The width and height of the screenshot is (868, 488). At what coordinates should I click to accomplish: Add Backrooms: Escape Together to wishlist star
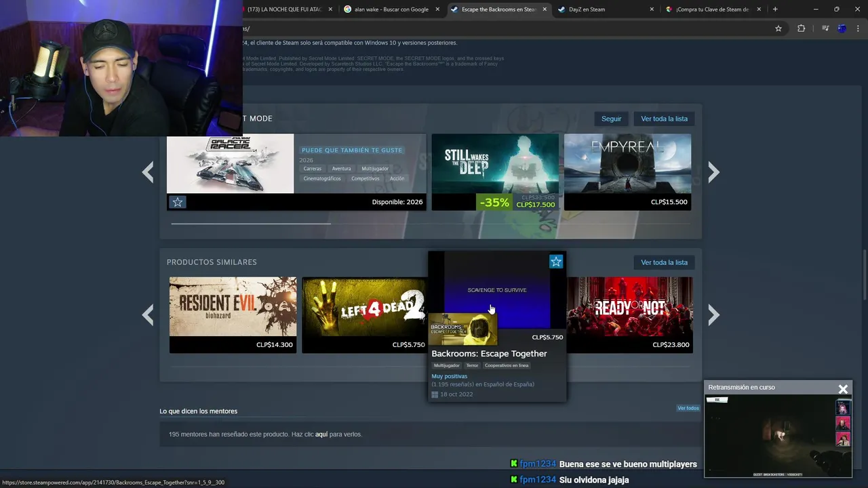[x=556, y=262]
